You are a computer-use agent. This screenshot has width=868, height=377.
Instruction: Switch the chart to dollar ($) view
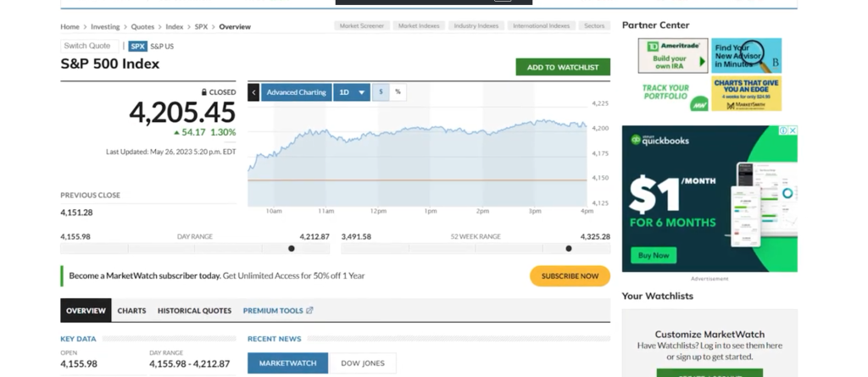click(381, 92)
